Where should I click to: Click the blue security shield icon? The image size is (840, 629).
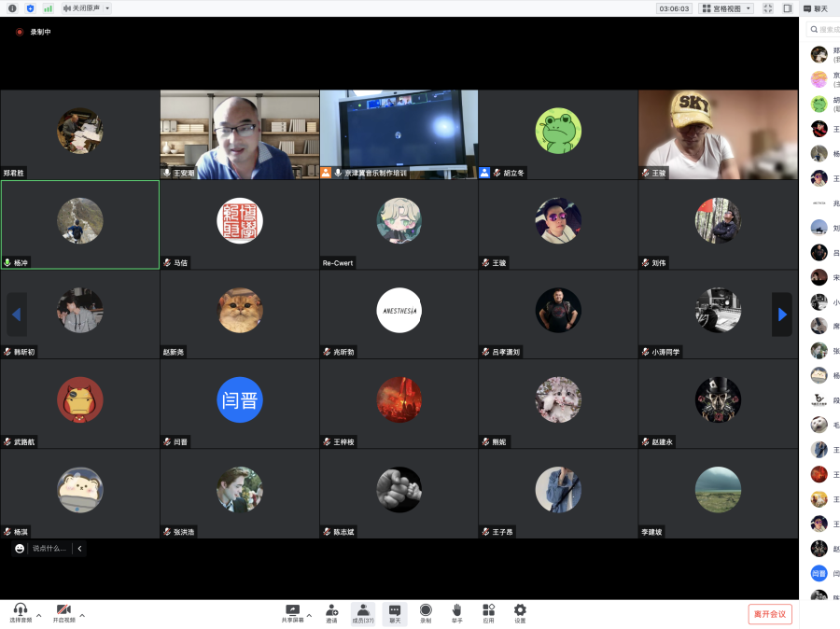point(30,8)
